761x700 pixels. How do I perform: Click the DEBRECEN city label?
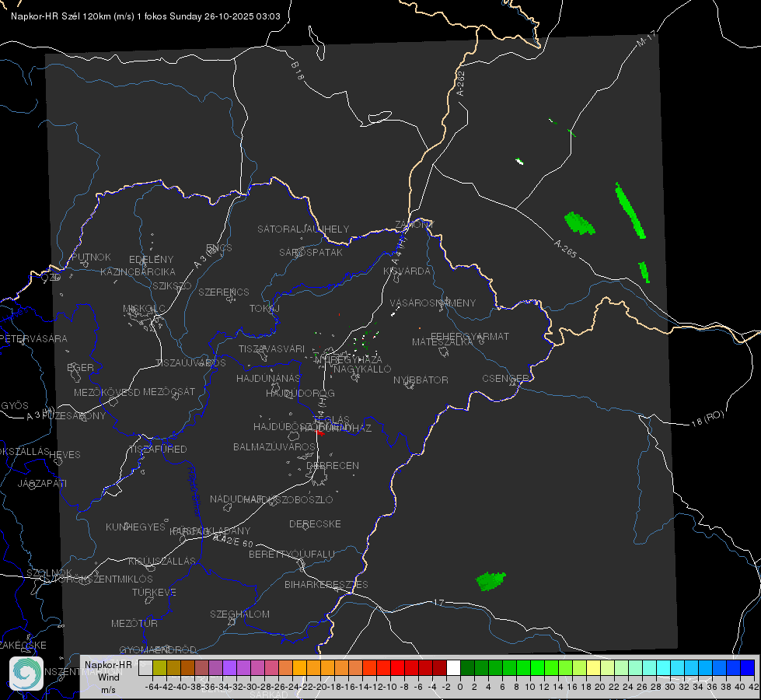pos(333,465)
